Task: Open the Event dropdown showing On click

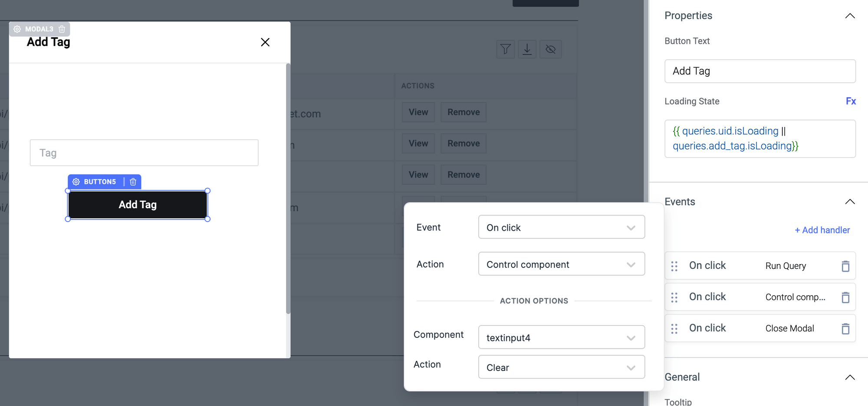Action: pyautogui.click(x=561, y=227)
